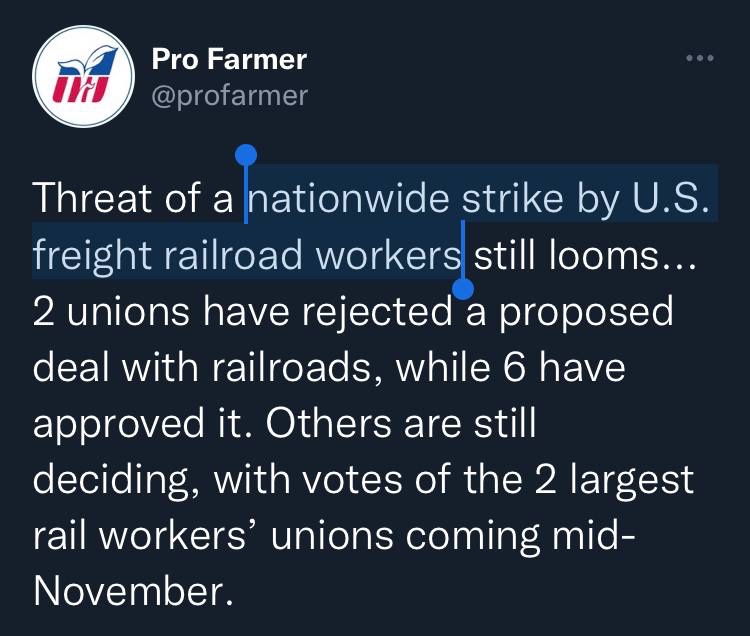Click the words "deal with railroads"
The width and height of the screenshot is (750, 636).
(x=209, y=368)
